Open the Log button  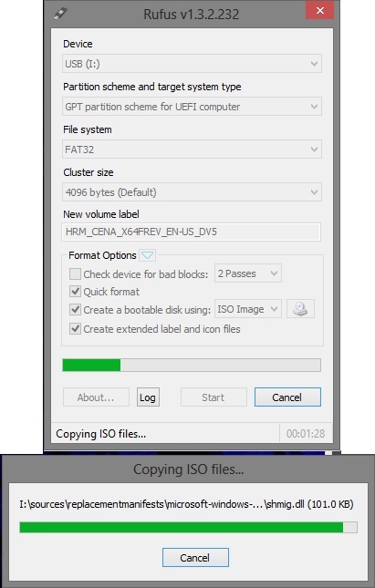coord(148,397)
